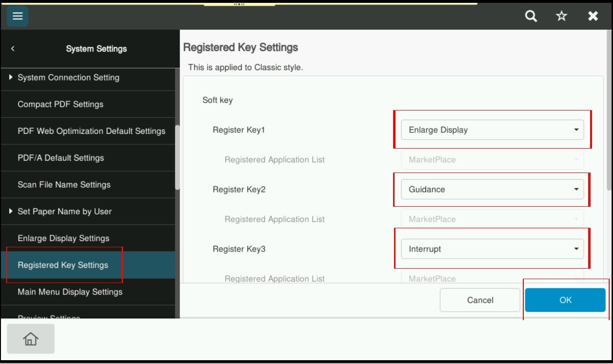Go back using System Settings arrow
This screenshot has width=613, height=364.
pyautogui.click(x=13, y=49)
